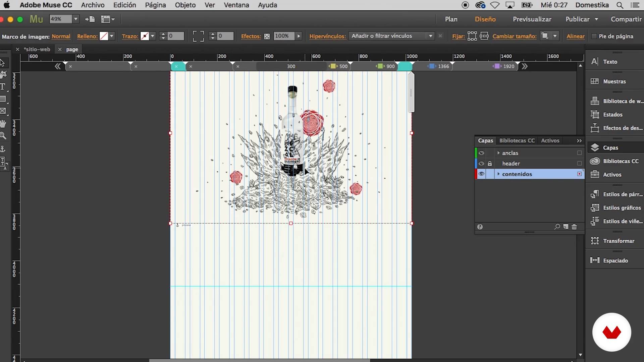This screenshot has height=362, width=644.
Task: Click the Hipervínculos label link
Action: point(327,36)
